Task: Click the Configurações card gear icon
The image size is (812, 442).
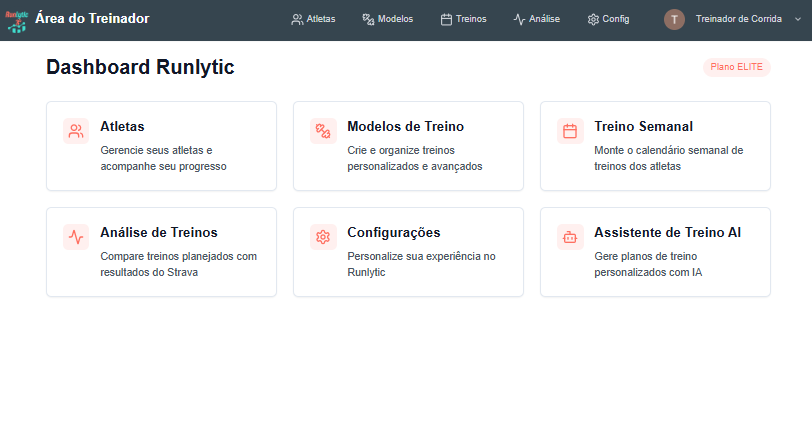Action: 323,237
